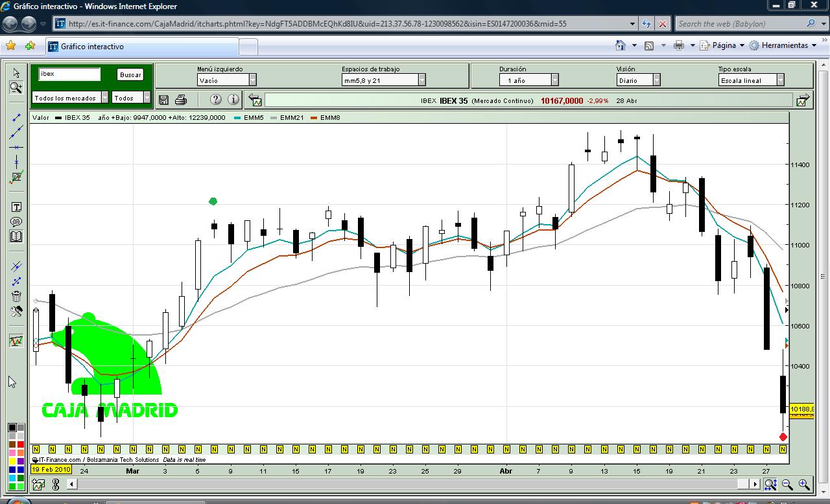This screenshot has width=830, height=504.
Task: Activate the magnifier zoom tool in the left toolbar
Action: click(16, 87)
